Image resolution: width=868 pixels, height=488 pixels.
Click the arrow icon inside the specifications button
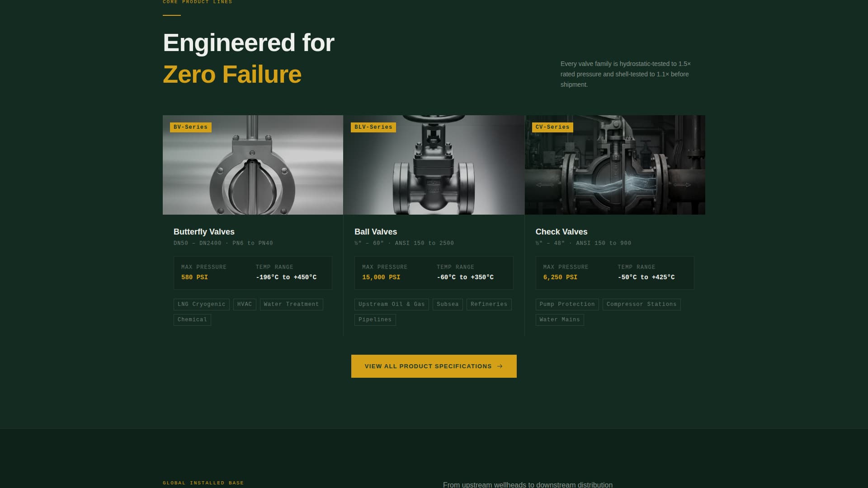click(x=499, y=366)
